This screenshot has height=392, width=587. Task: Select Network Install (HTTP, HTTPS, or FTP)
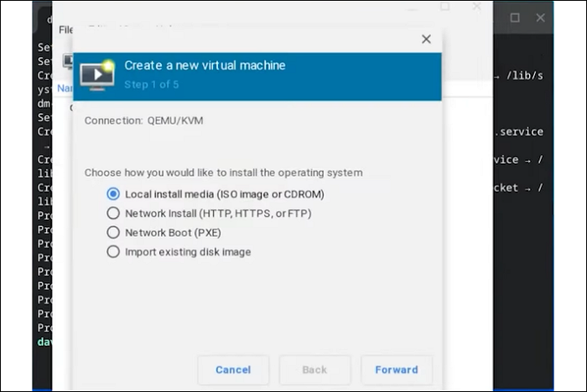pos(113,213)
